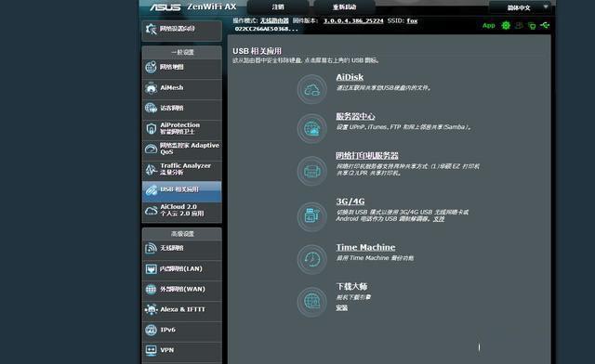The width and height of the screenshot is (595, 364).
Task: Click the 支持 link in the 3G/4G description
Action: (x=439, y=219)
